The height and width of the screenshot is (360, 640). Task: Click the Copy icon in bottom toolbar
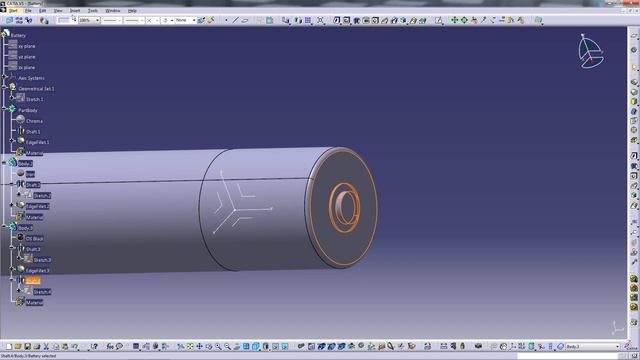(x=56, y=347)
